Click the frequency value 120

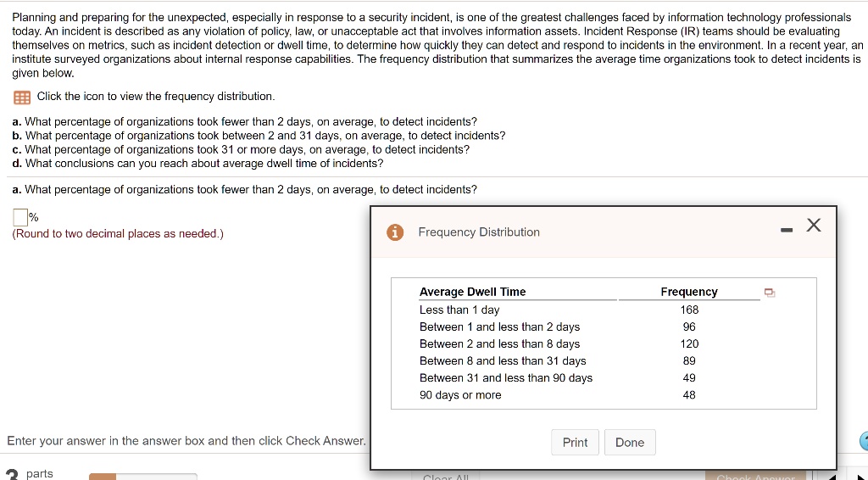pyautogui.click(x=689, y=343)
